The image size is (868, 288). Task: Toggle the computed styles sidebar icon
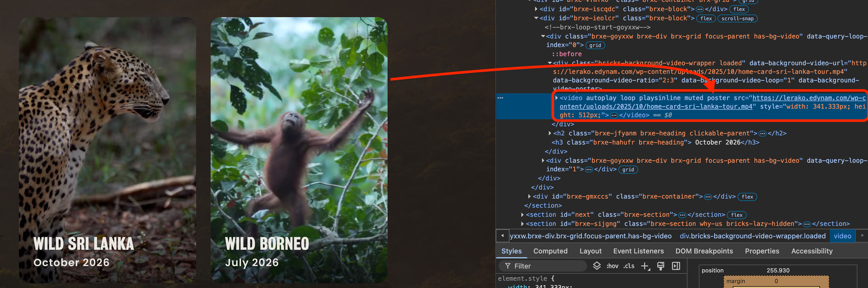click(x=676, y=266)
